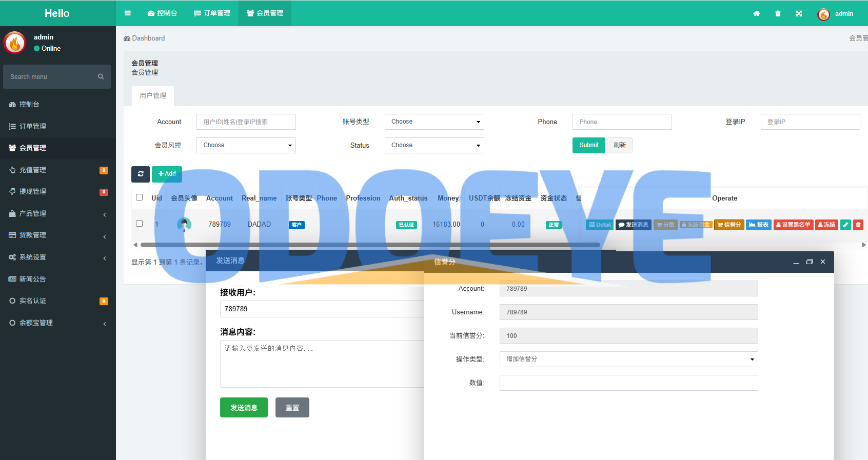Open the Status Choose dropdown
The width and height of the screenshot is (868, 460).
point(434,145)
